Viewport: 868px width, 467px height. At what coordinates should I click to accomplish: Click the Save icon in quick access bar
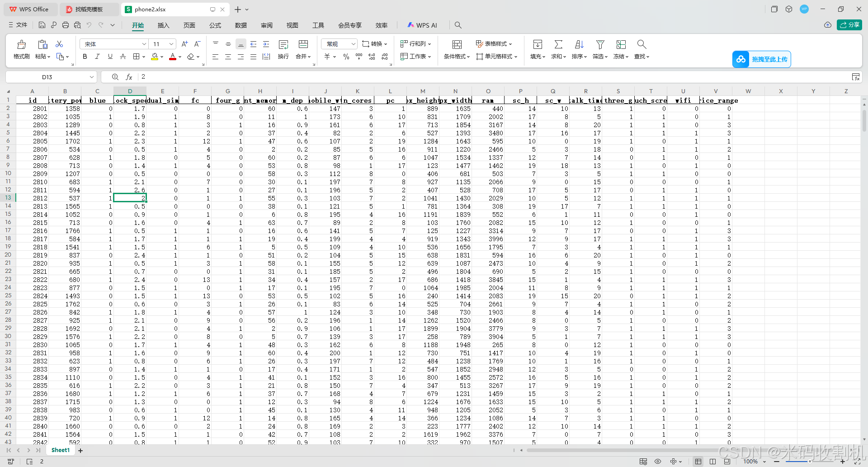(x=42, y=25)
